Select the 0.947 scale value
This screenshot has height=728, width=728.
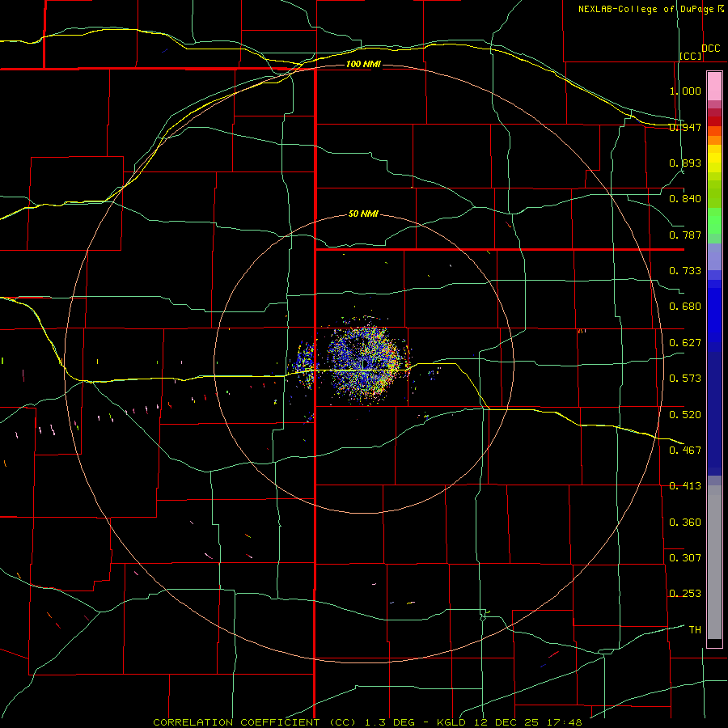point(685,127)
